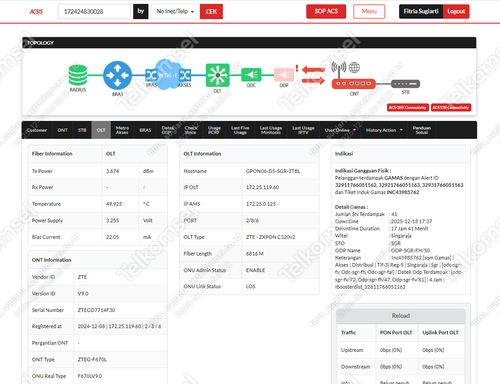Viewport: 500px width, 384px height.
Task: Click the serial number ZTEGD7714F30
Action: (96, 310)
